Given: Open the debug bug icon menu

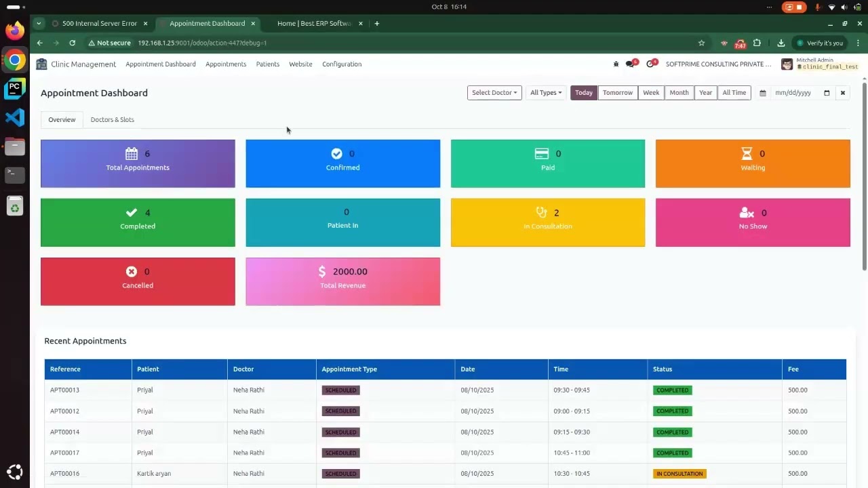Looking at the screenshot, I should pos(616,64).
